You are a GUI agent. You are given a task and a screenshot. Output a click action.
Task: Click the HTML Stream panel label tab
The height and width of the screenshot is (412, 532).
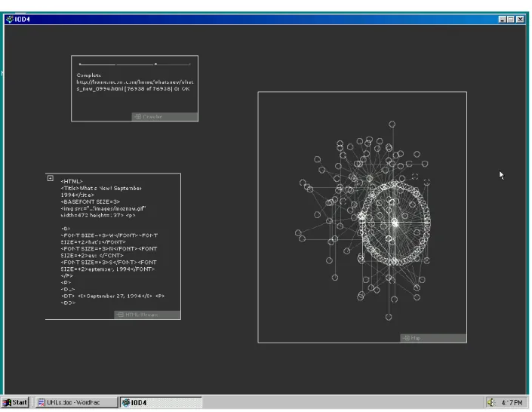point(147,315)
